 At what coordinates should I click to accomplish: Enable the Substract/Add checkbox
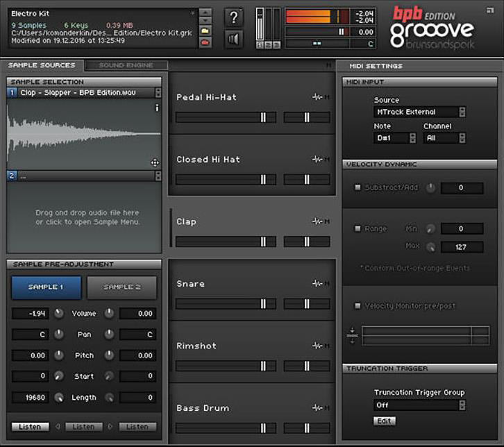click(358, 187)
